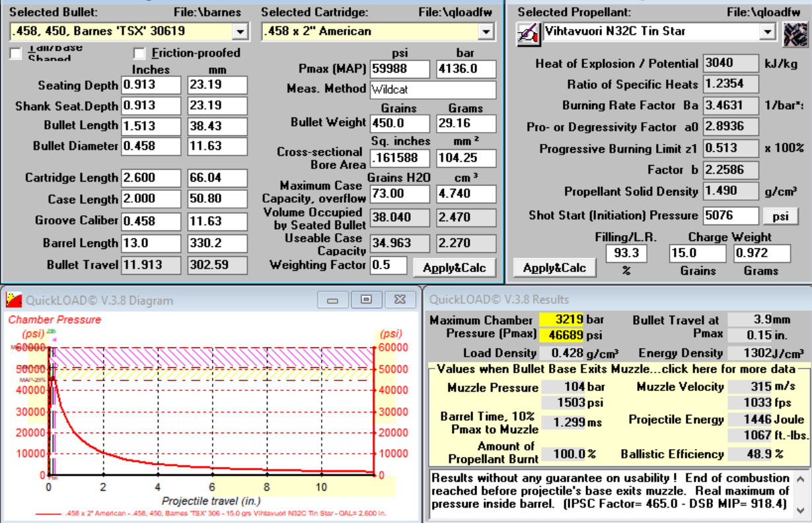Click the Muzzle Velocity 1033 fps value

[750, 402]
